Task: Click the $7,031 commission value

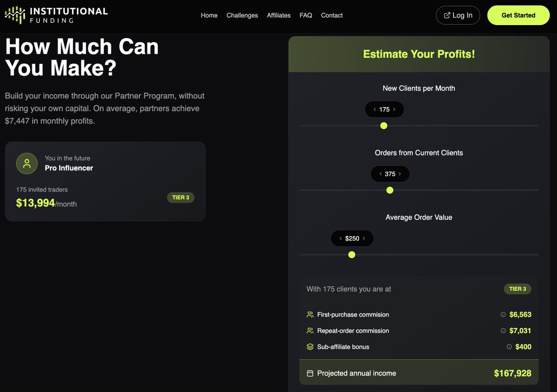Action: click(x=520, y=331)
